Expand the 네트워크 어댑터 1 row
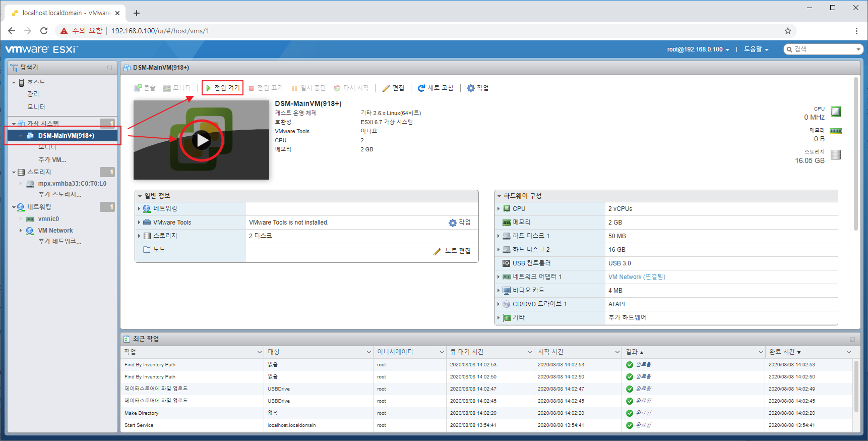 pyautogui.click(x=499, y=277)
